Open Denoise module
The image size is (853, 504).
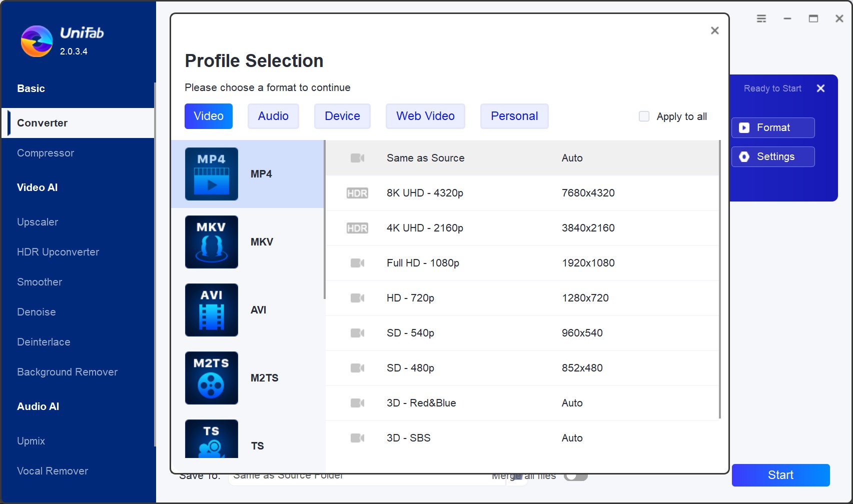37,312
